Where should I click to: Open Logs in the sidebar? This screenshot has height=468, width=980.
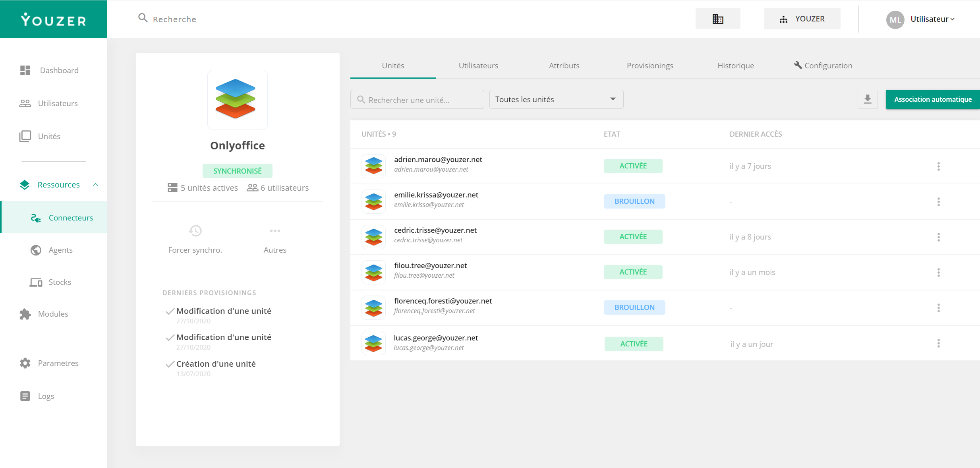point(46,396)
